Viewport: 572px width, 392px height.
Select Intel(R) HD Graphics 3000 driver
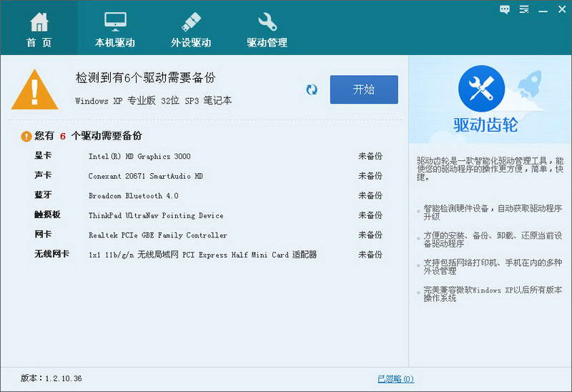pos(139,156)
